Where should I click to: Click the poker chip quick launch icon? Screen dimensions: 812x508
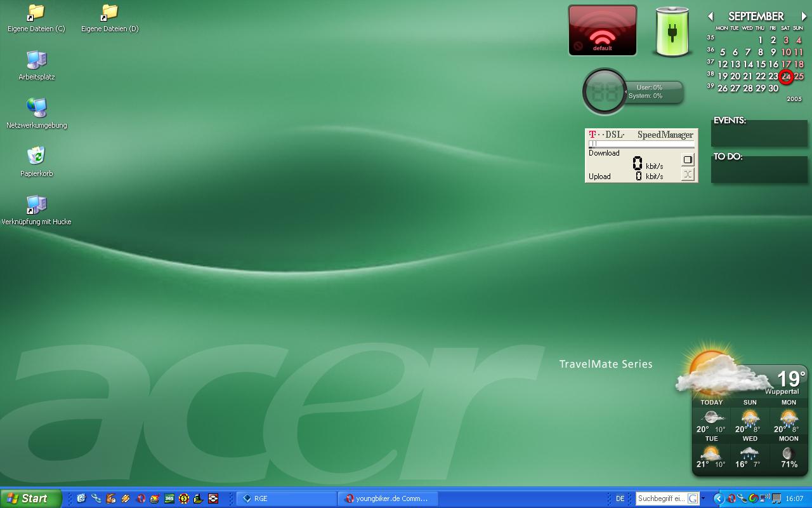coord(184,498)
